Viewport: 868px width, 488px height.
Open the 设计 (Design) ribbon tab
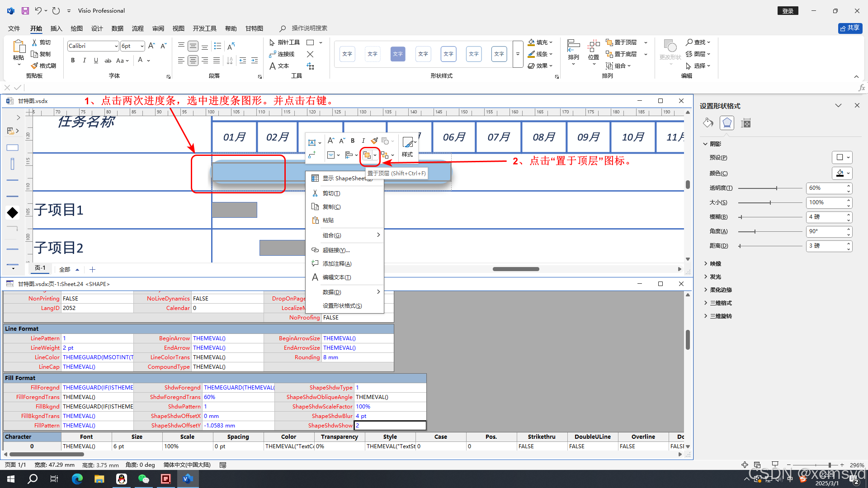tap(97, 28)
